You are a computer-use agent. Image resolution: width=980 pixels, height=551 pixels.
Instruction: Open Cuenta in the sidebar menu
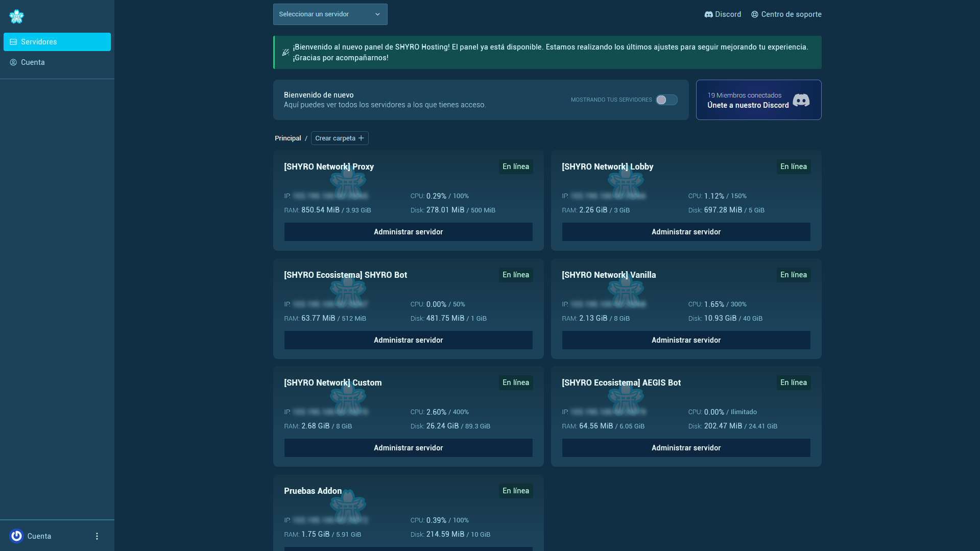click(57, 62)
